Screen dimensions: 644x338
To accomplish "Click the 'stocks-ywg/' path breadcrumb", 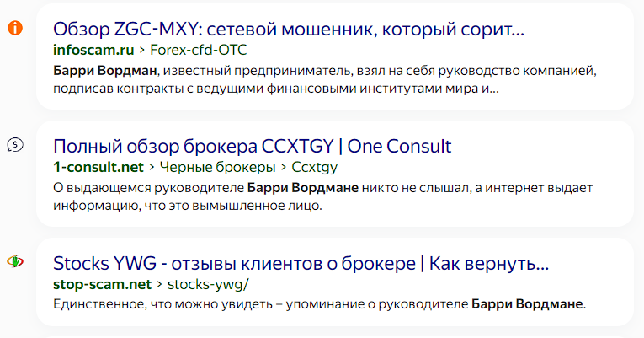I will pyautogui.click(x=208, y=285).
